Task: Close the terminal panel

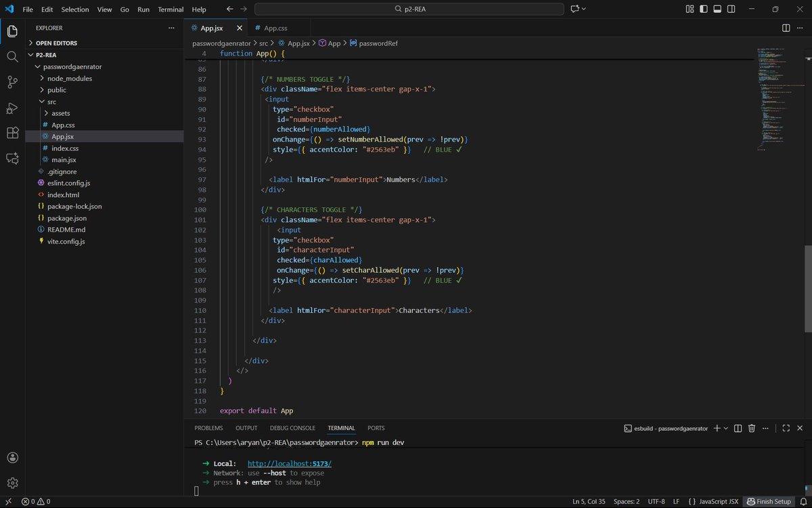Action: (x=800, y=428)
